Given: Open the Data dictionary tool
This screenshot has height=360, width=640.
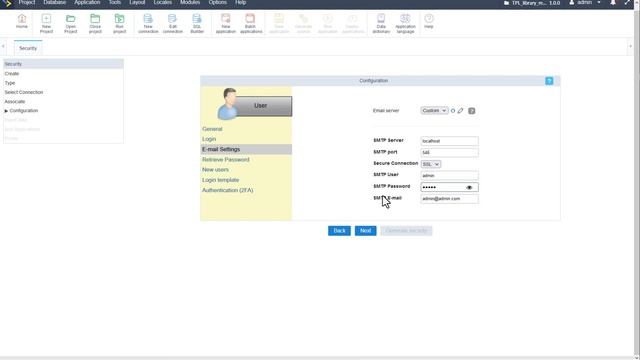Looking at the screenshot, I should point(381,24).
